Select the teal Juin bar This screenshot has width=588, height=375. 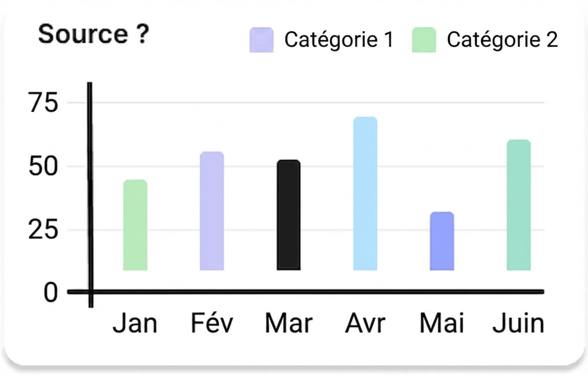coord(519,205)
